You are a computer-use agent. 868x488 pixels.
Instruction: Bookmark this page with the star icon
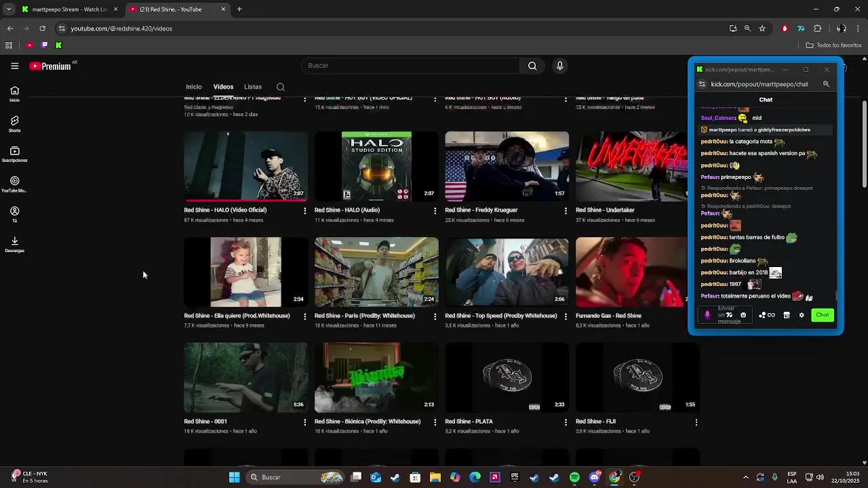762,28
